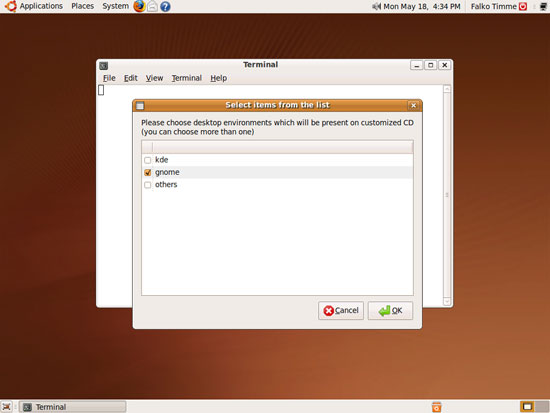
Task: Open the Trash icon in bottom panel
Action: click(x=436, y=407)
